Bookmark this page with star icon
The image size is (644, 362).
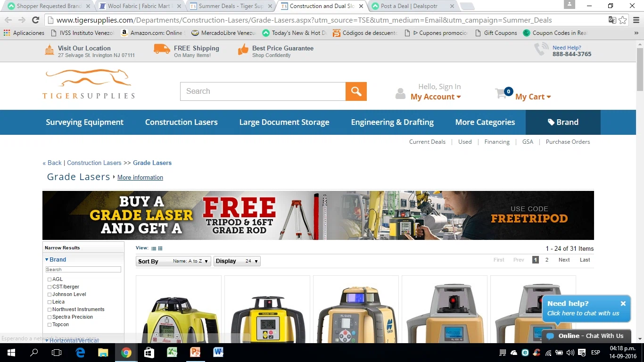(x=623, y=20)
